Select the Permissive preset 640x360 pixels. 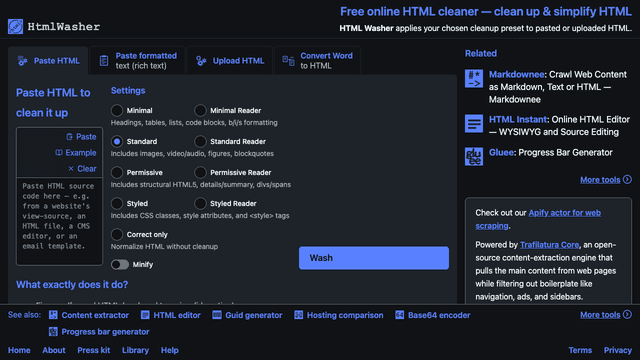coord(117,172)
